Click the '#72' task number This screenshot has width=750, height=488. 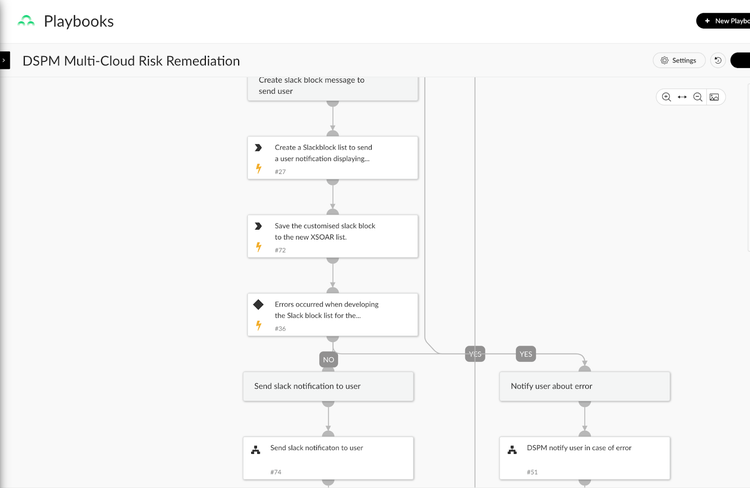click(280, 250)
